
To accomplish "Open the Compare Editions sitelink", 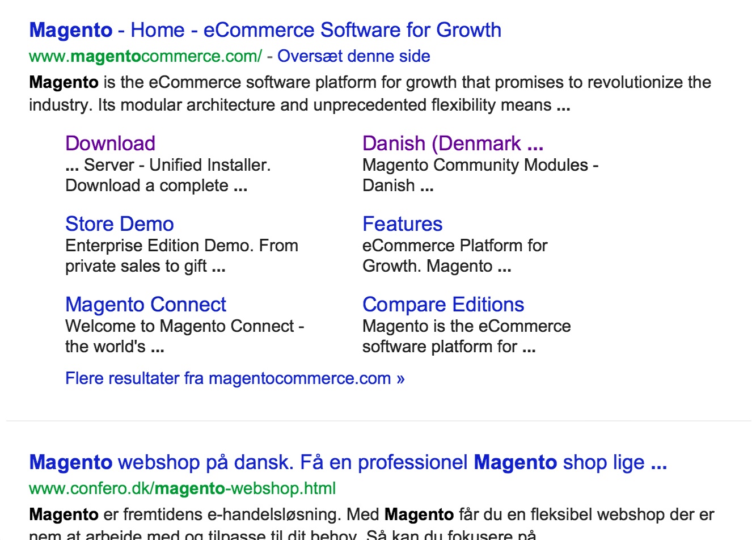I will coord(443,305).
